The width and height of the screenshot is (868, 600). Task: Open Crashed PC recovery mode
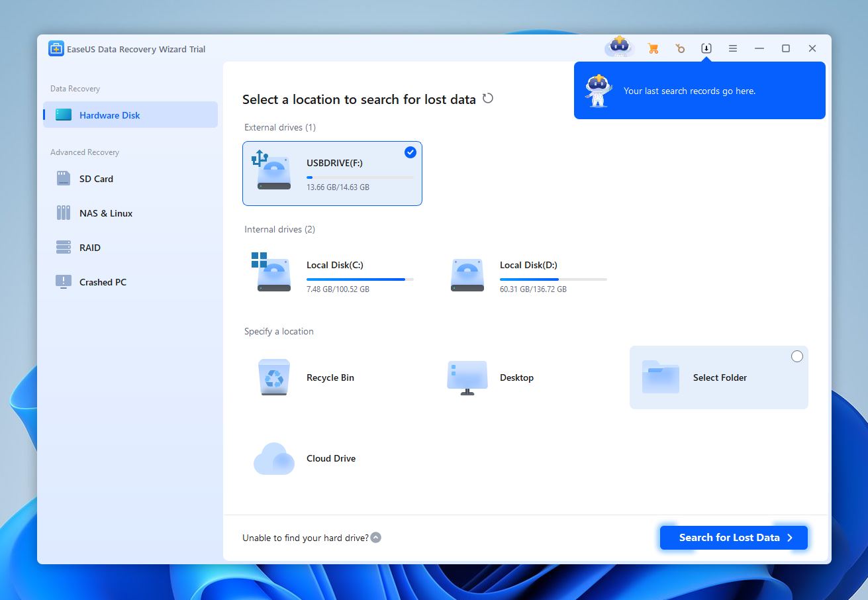click(101, 281)
